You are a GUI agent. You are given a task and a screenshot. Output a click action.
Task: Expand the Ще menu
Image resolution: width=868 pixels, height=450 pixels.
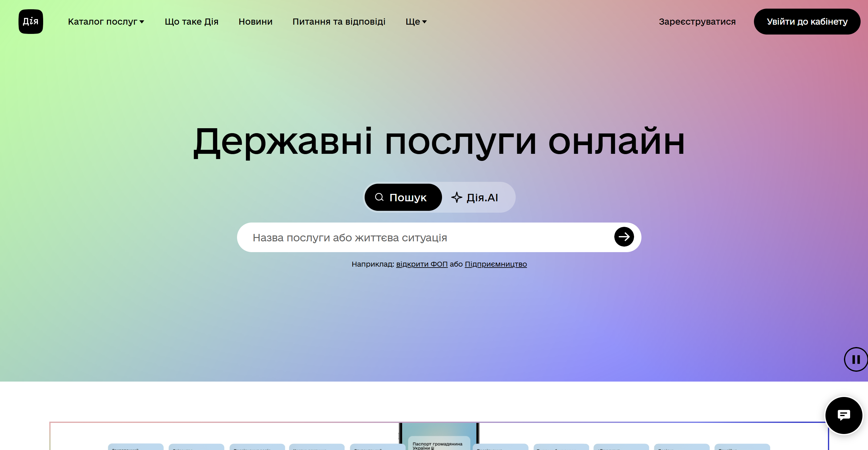tap(416, 22)
